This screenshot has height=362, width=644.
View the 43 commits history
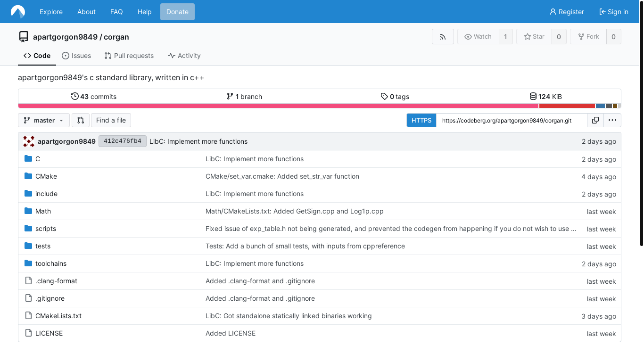[94, 97]
